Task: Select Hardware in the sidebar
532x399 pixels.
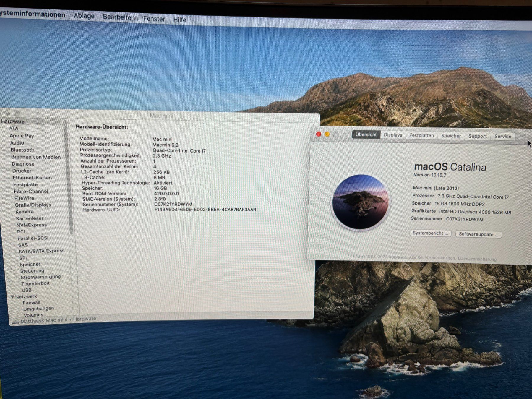Action: (13, 121)
